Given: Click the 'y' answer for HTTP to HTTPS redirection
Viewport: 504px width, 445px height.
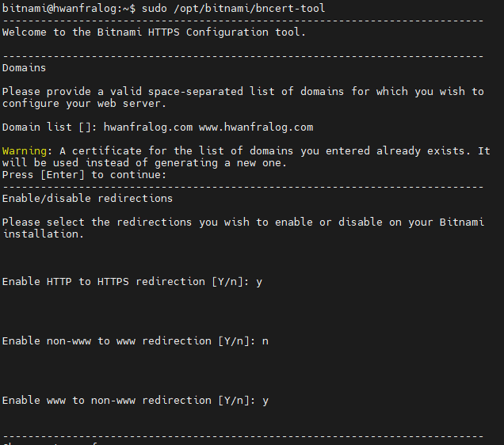Looking at the screenshot, I should pyautogui.click(x=259, y=281).
